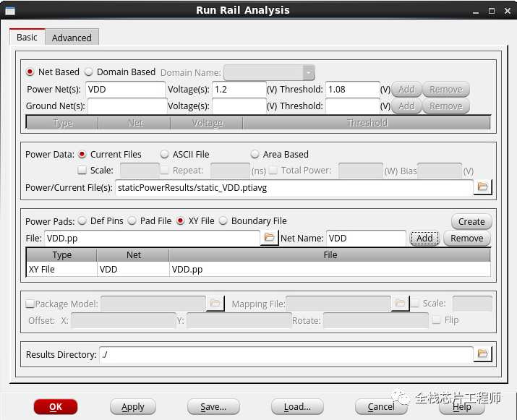517x420 pixels.
Task: Switch to the Advanced tab
Action: click(x=72, y=38)
